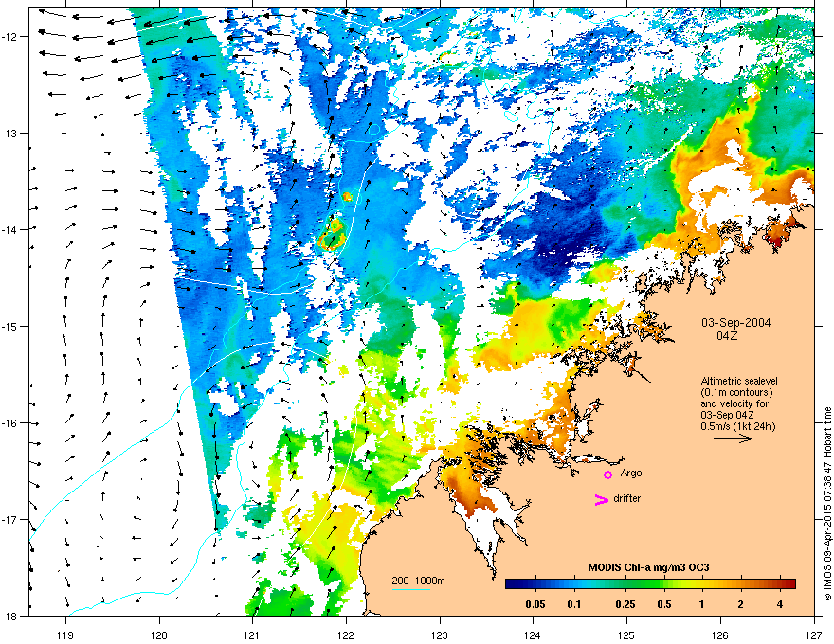Click the latitude axis label '-12'
This screenshot has height=644, width=834.
coord(9,36)
